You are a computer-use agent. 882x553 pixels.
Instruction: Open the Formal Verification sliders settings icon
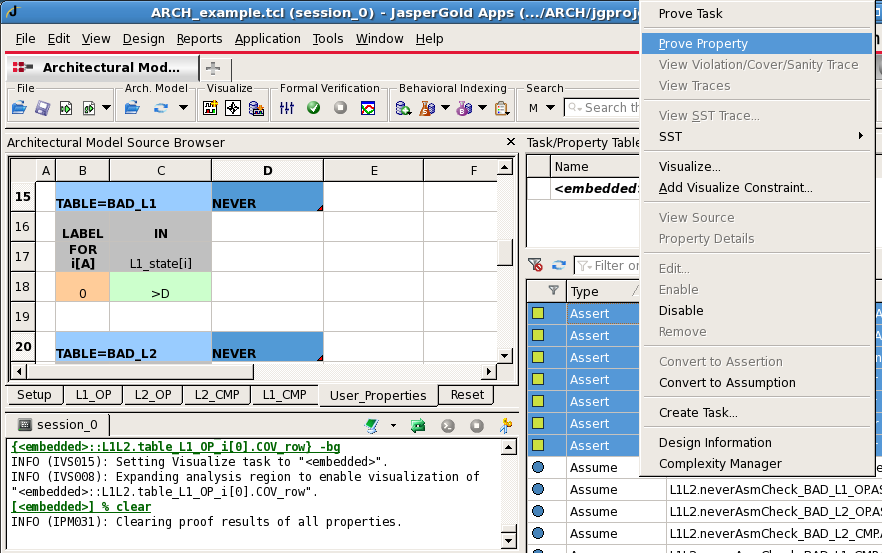(x=287, y=107)
